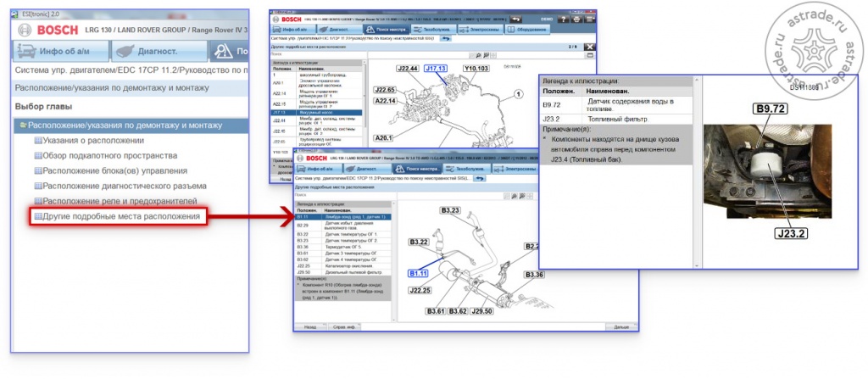The width and height of the screenshot is (868, 379).
Task: Click breadcrumb back arrow in top window
Action: point(446,39)
